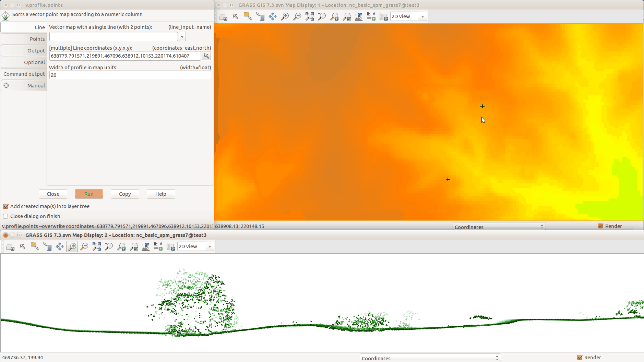644x362 pixels.
Task: Click the Pan tool in Map Display 1
Action: click(x=273, y=16)
